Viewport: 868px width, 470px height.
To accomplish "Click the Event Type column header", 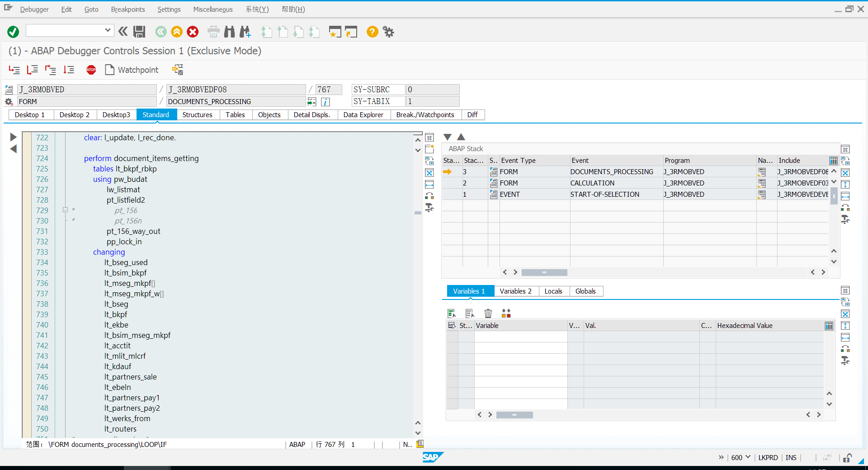I will pos(534,161).
